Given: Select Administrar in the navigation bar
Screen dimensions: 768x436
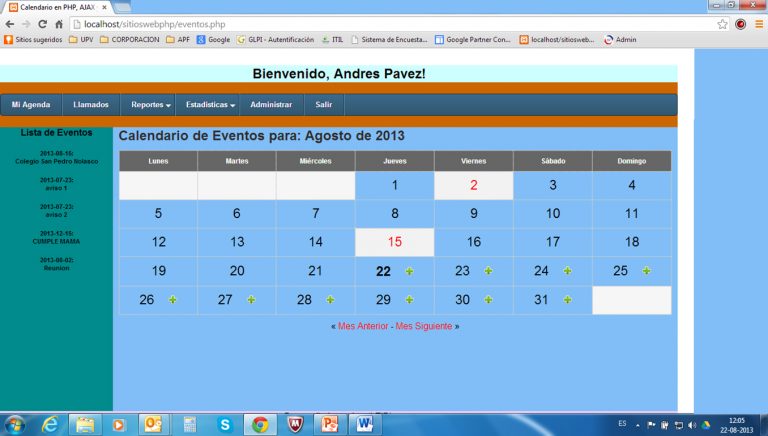Looking at the screenshot, I should click(271, 105).
